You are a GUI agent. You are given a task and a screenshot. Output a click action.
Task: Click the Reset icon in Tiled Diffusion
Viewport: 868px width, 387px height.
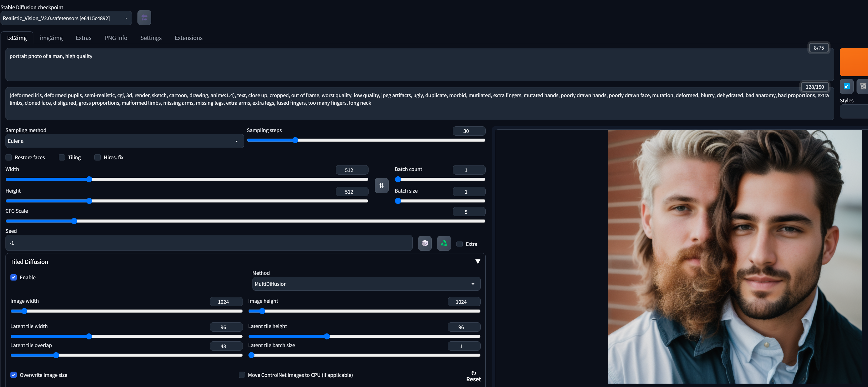(473, 373)
